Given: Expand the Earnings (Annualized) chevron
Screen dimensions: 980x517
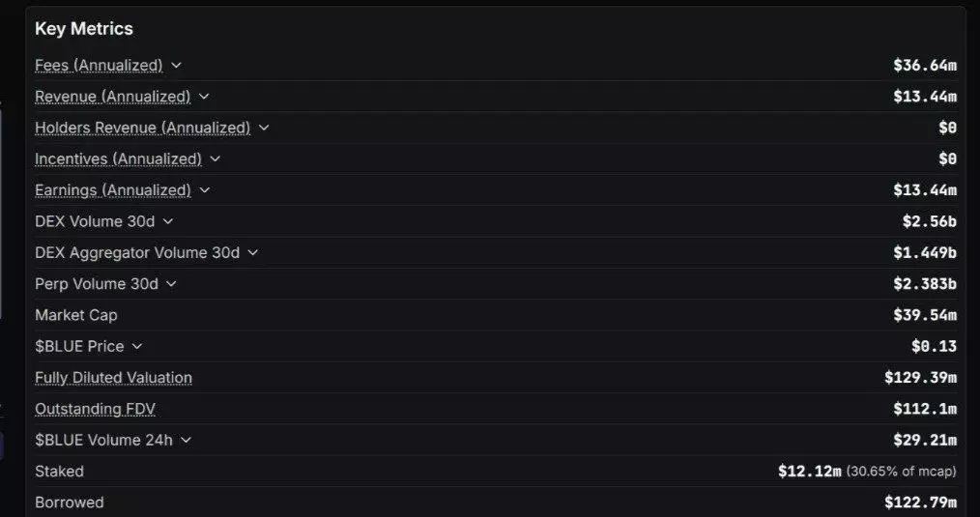Looking at the screenshot, I should pyautogui.click(x=204, y=190).
